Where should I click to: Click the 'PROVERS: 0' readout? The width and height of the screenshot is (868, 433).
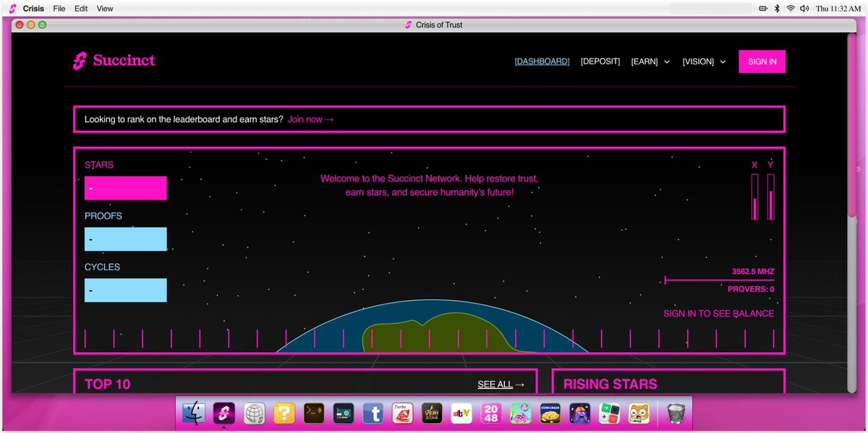pos(751,289)
